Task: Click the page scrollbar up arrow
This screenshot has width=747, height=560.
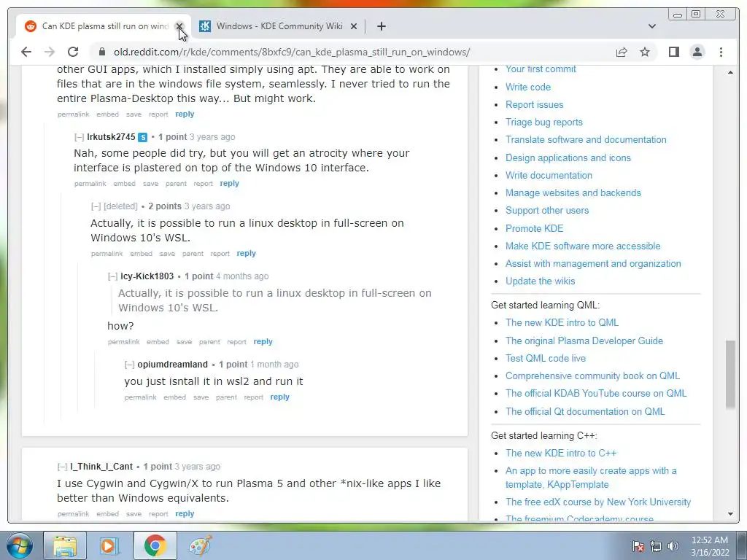Action: (730, 72)
